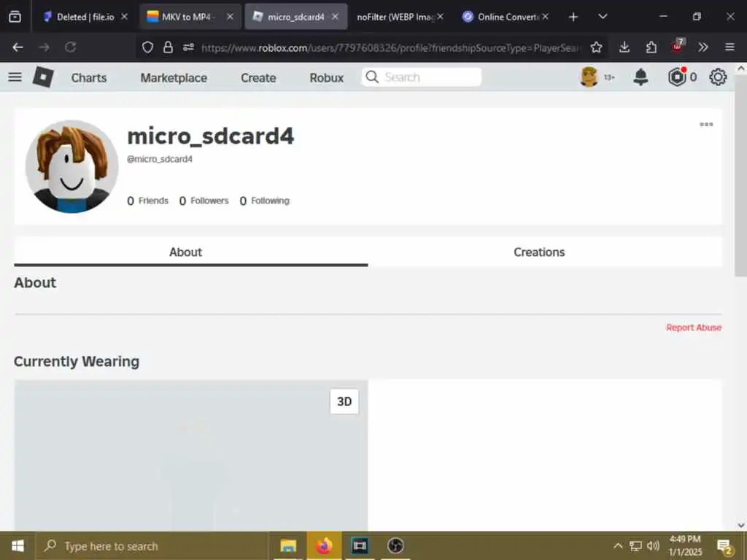Switch to Online Converter tab
This screenshot has height=560, width=747.
pos(505,17)
